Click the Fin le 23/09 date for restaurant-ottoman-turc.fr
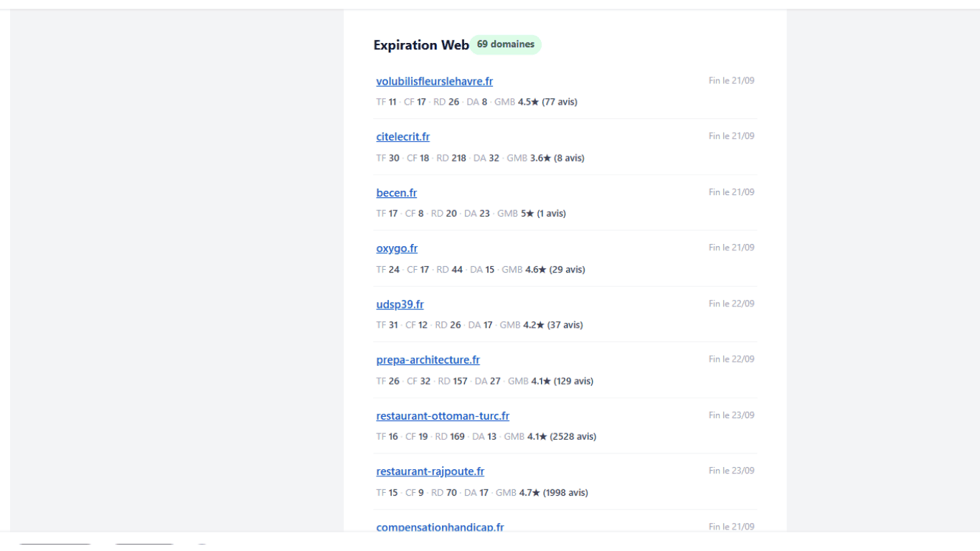The height and width of the screenshot is (551, 980). click(x=731, y=415)
